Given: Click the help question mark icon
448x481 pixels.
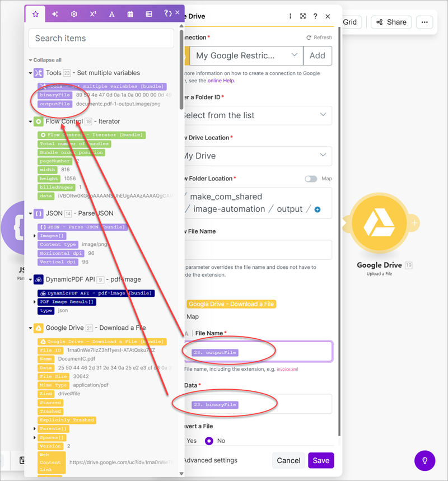Looking at the screenshot, I should click(x=315, y=17).
